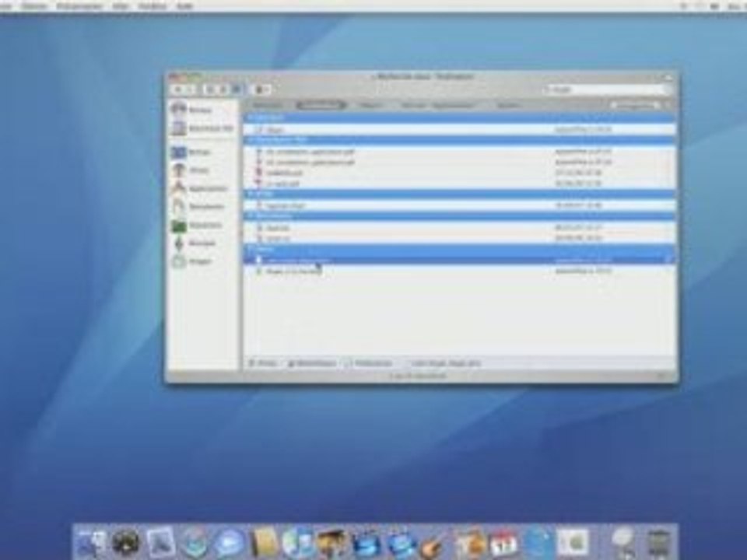Open Finder from the Dock
The image size is (747, 560).
[92, 542]
